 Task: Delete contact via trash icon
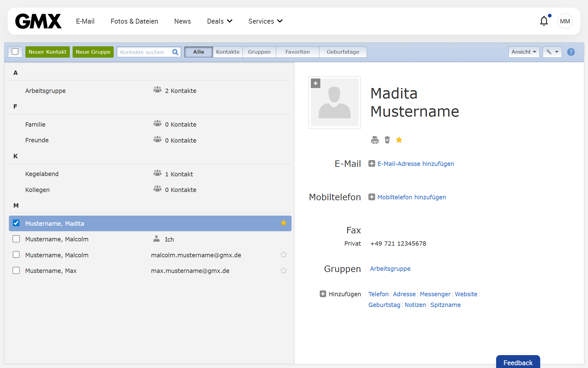tap(387, 140)
